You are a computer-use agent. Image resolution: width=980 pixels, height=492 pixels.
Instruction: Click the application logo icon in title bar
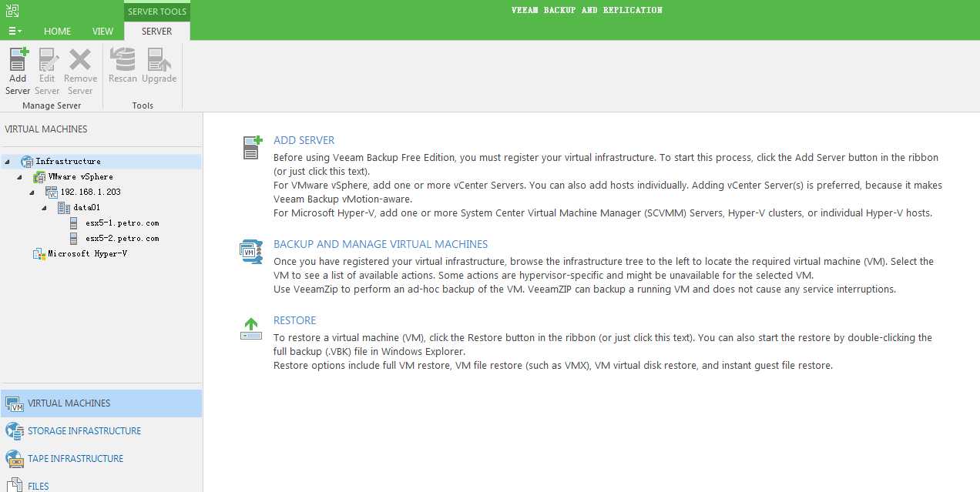(x=12, y=11)
